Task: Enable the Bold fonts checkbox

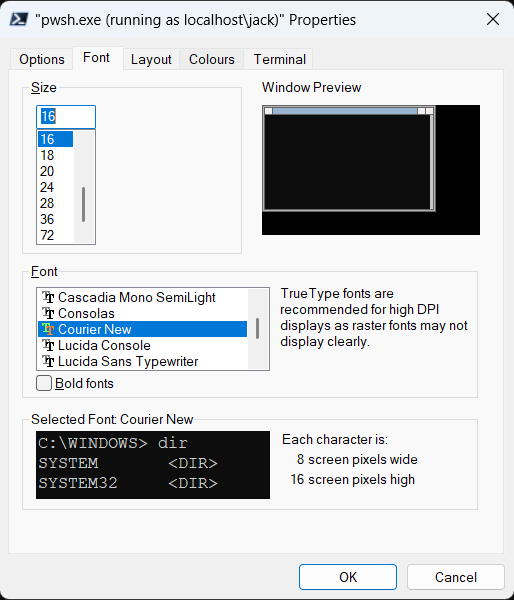Action: 44,383
